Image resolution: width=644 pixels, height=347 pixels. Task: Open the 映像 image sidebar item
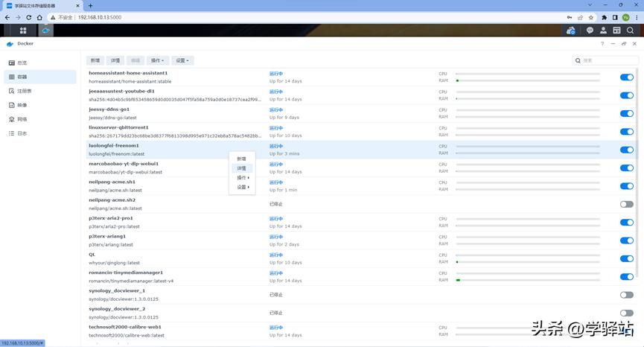[40, 105]
